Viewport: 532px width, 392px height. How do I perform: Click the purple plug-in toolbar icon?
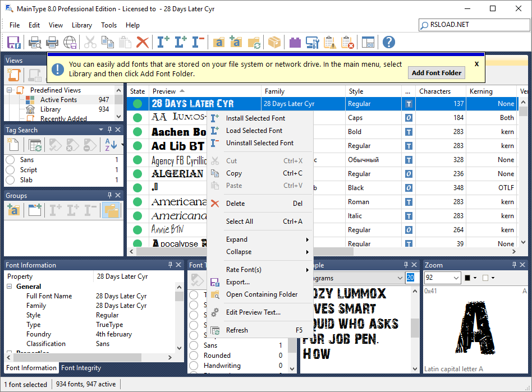[295, 43]
